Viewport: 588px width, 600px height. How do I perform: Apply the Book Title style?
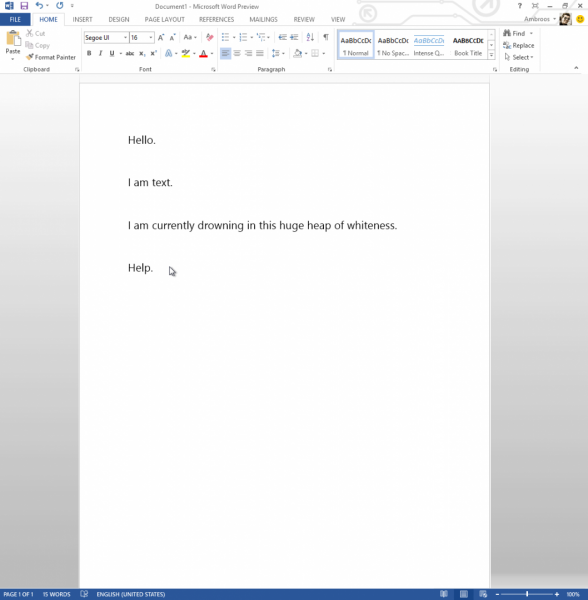[x=468, y=45]
